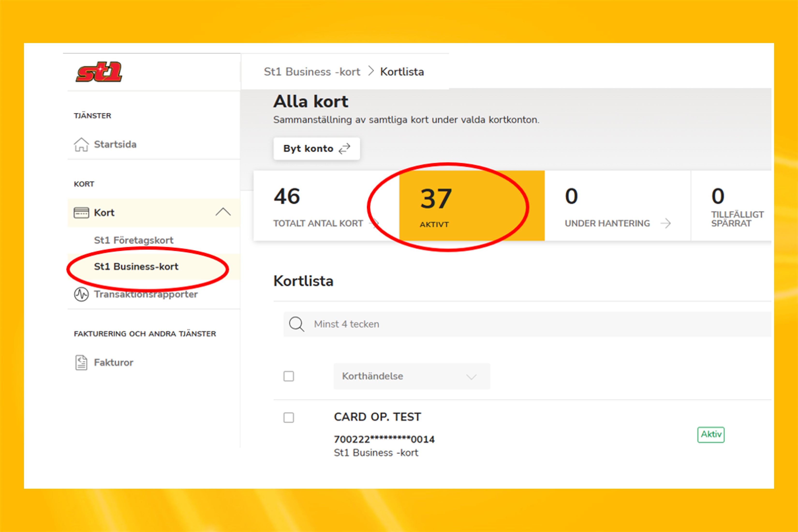Click the St1 Business -kort card type text

(x=376, y=453)
